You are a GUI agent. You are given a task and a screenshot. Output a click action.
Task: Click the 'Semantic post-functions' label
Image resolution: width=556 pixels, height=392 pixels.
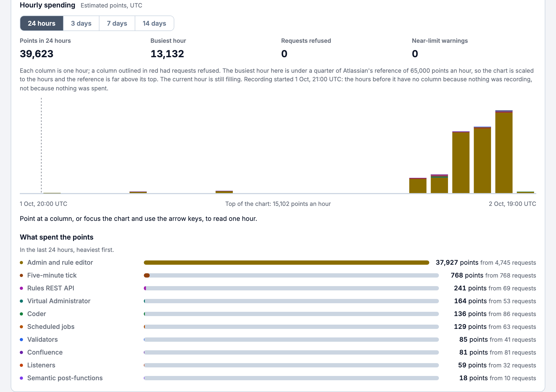(65, 378)
